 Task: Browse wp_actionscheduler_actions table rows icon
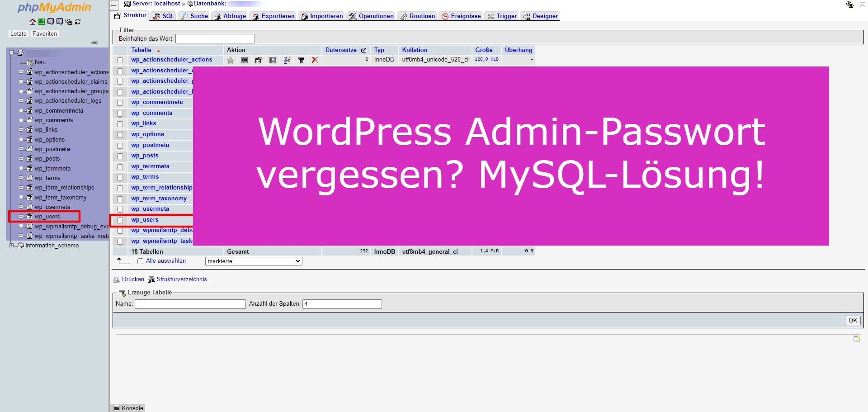(x=245, y=60)
